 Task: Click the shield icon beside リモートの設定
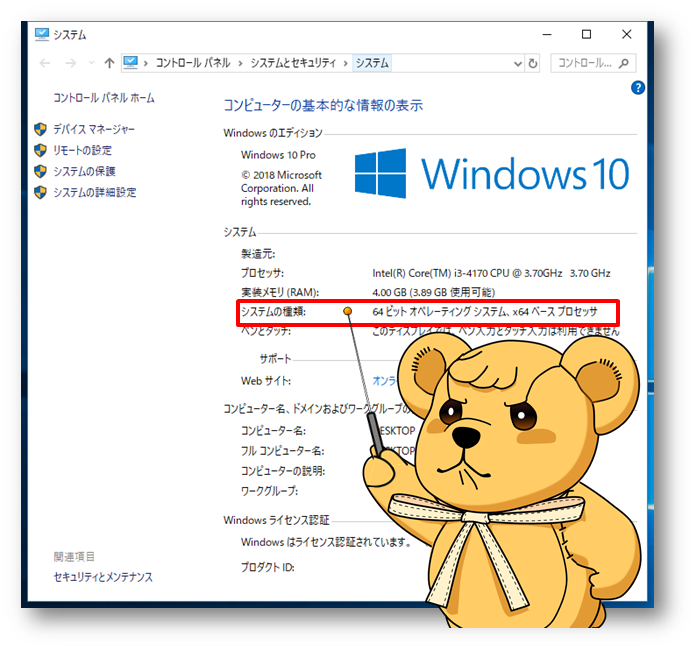40,151
